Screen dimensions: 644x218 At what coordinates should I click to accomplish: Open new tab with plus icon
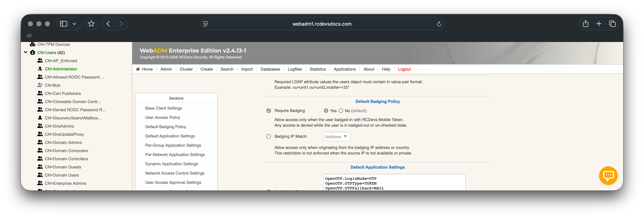click(x=599, y=24)
